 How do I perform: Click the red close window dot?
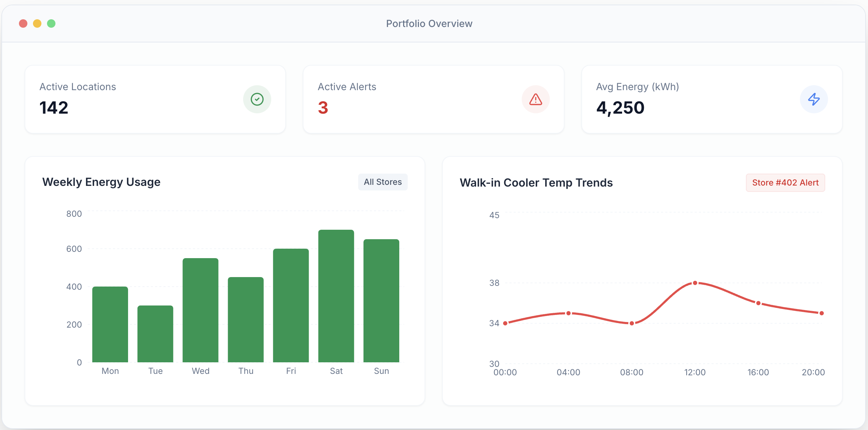(x=23, y=23)
